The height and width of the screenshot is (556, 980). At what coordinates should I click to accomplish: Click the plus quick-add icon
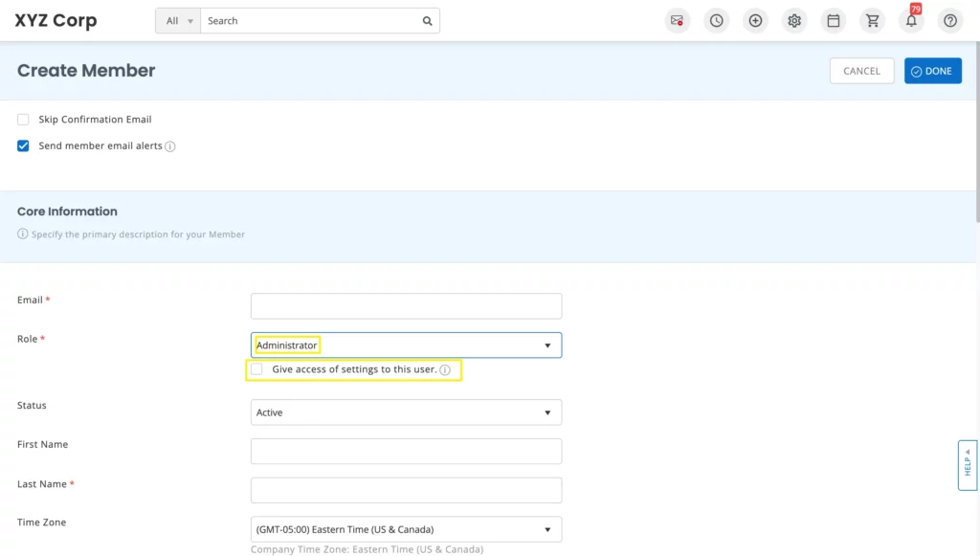click(755, 21)
